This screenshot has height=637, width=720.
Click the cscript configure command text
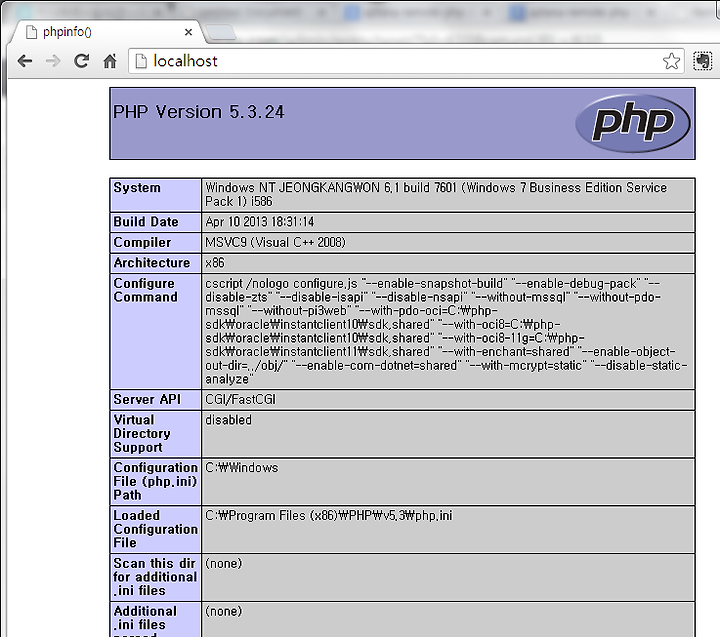pyautogui.click(x=446, y=331)
